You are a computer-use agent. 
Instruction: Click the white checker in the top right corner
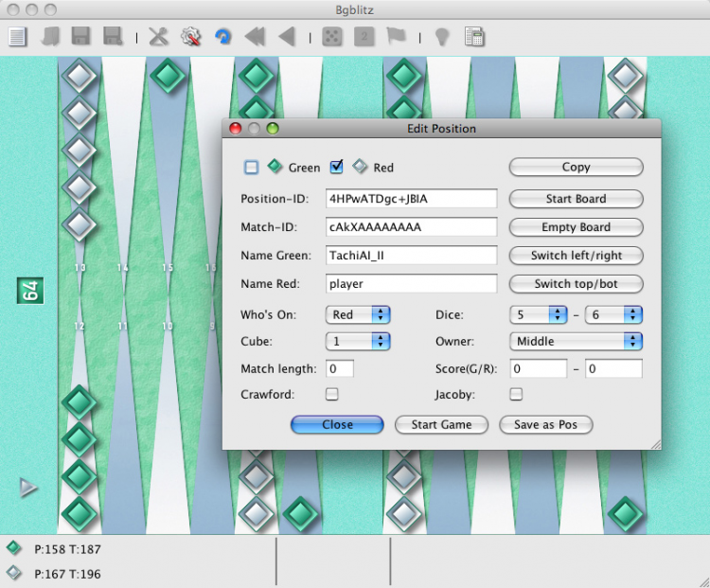click(x=626, y=76)
